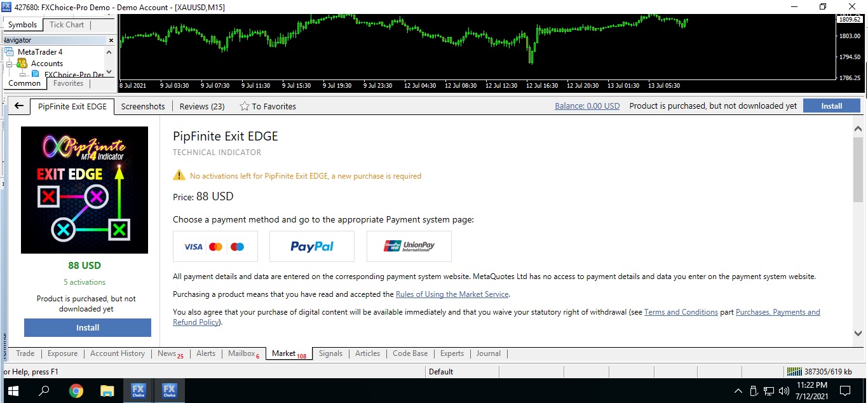
Task: Click Install button in top bar
Action: 832,106
